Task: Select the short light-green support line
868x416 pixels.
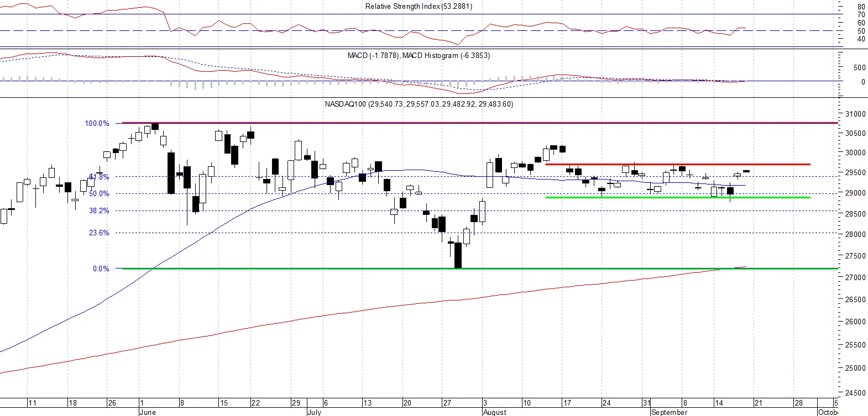Action: coord(678,197)
